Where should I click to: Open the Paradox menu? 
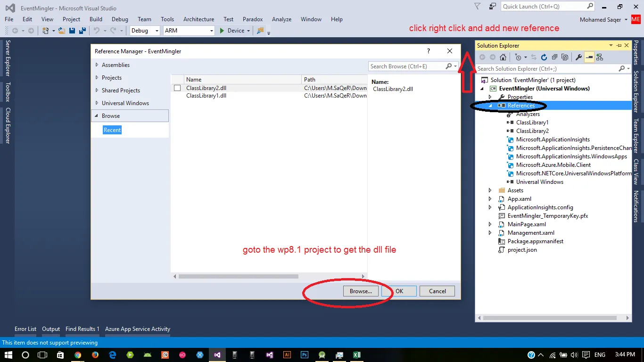[253, 19]
